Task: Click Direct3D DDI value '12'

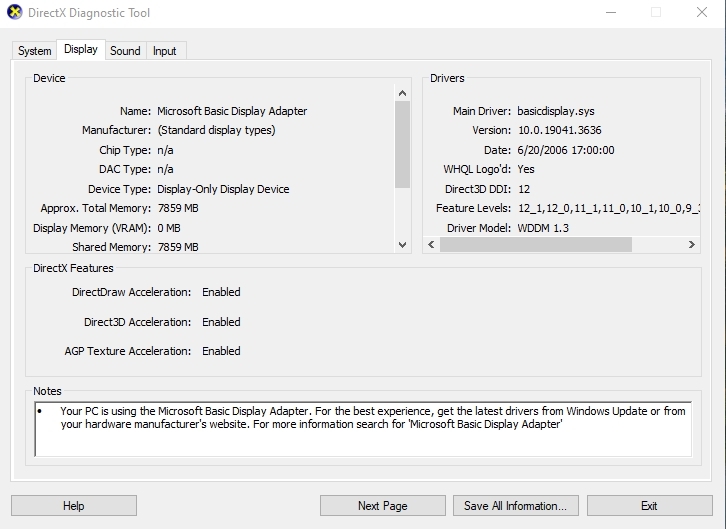Action: pyautogui.click(x=524, y=189)
